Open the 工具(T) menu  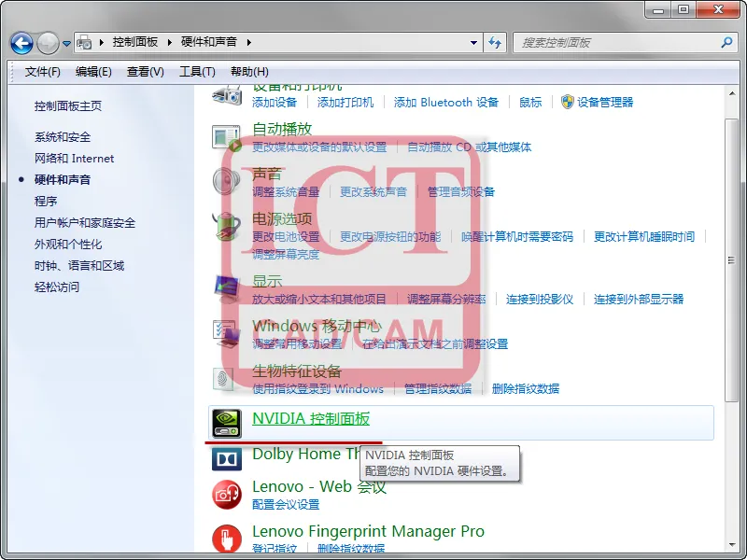197,72
